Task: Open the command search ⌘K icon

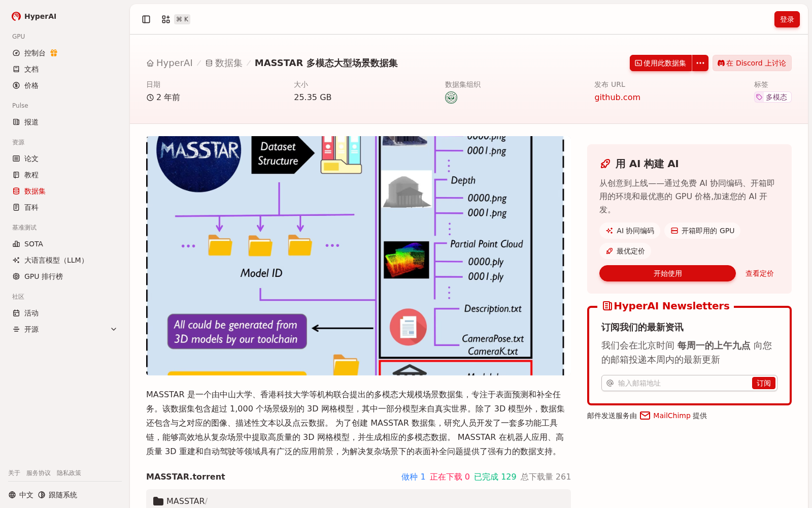Action: point(175,19)
